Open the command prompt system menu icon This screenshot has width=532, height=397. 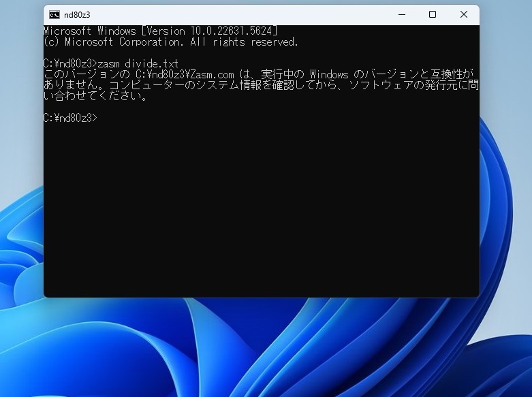pyautogui.click(x=54, y=14)
